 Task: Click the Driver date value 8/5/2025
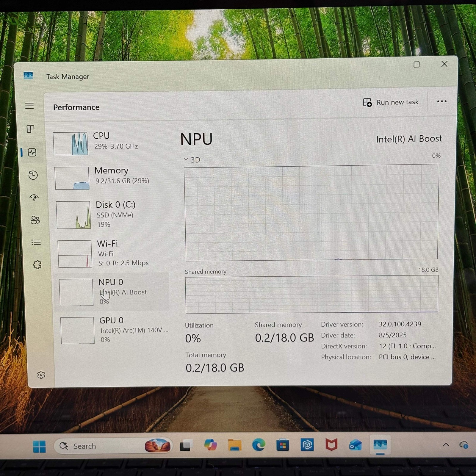[x=392, y=335]
